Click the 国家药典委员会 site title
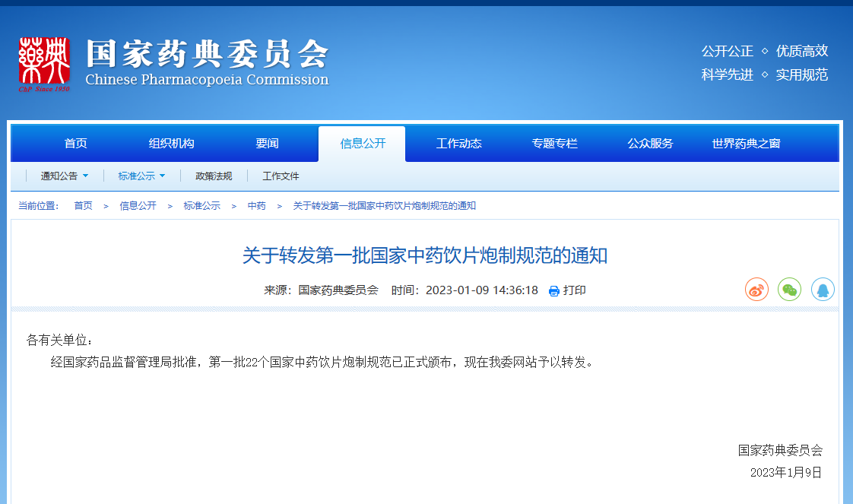This screenshot has width=853, height=504. [208, 54]
